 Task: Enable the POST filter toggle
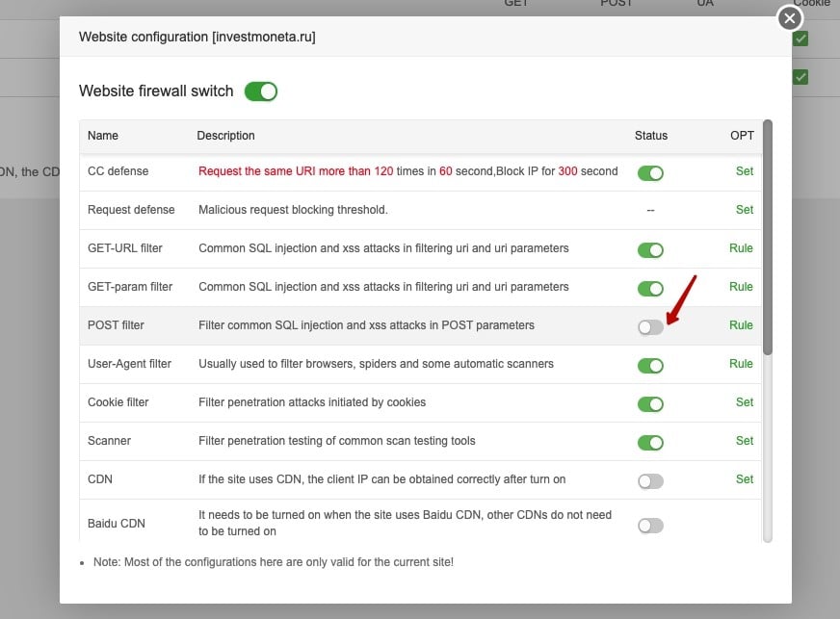pyautogui.click(x=650, y=327)
